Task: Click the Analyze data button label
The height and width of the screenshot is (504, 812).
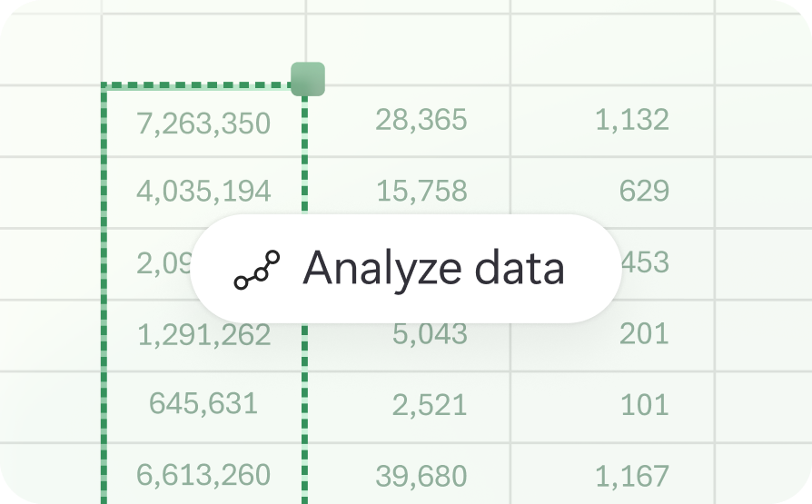Action: click(x=433, y=269)
